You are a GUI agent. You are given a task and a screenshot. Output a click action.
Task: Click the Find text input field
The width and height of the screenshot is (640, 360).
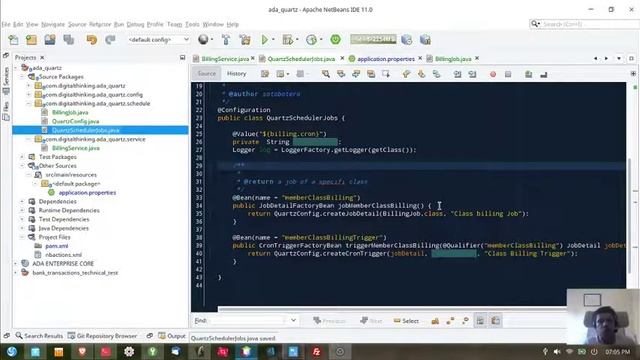pos(247,321)
